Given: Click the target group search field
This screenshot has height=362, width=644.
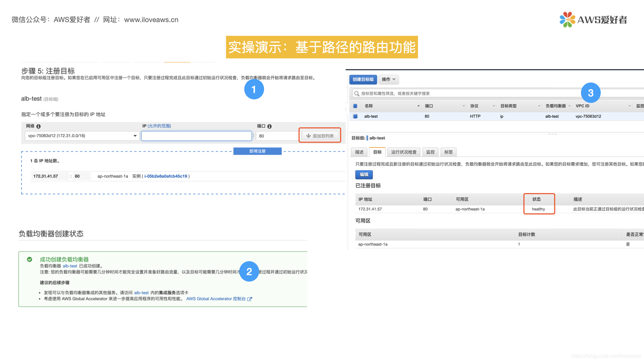Looking at the screenshot, I should point(497,94).
